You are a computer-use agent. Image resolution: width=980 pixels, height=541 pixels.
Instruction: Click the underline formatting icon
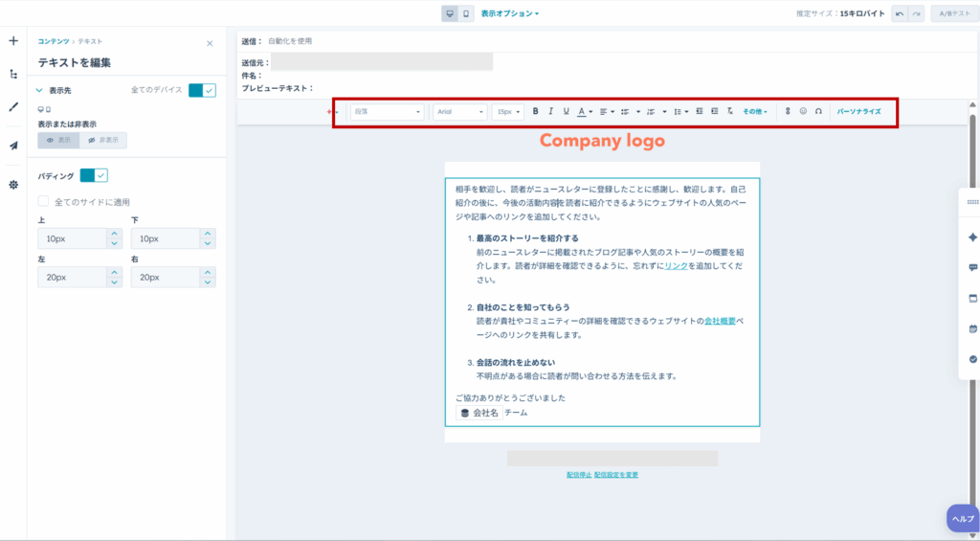[x=566, y=112]
